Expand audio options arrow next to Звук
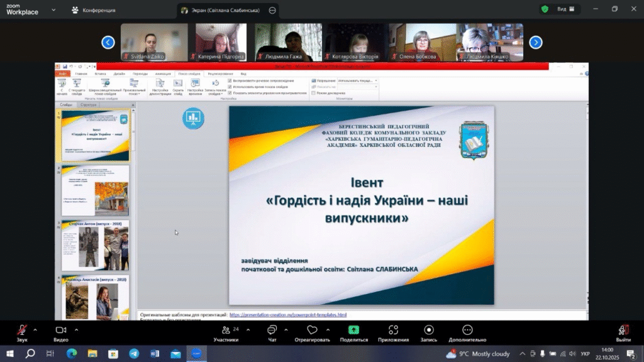Viewport: 644px width, 362px height. point(35,329)
